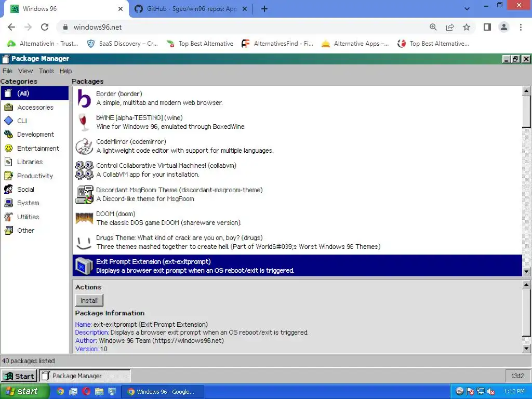The height and width of the screenshot is (399, 532).
Task: Open the Accessories category icon
Action: point(8,107)
